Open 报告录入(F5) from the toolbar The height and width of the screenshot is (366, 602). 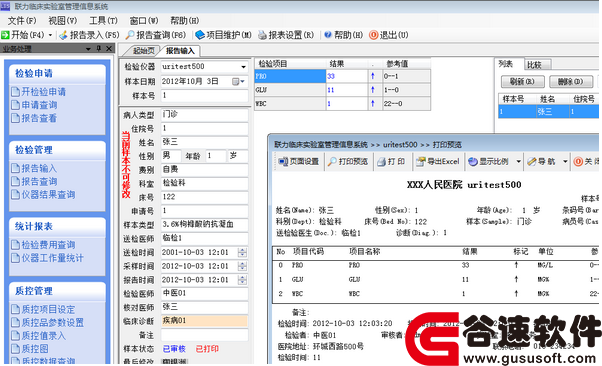(89, 35)
